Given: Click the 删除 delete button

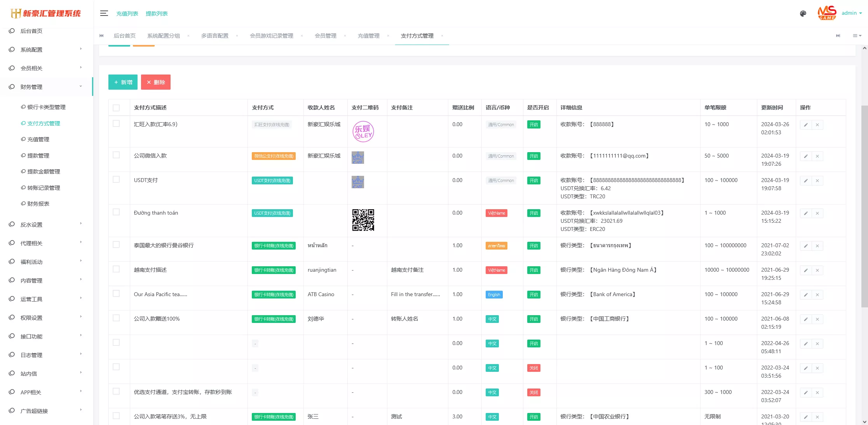Looking at the screenshot, I should tap(156, 82).
